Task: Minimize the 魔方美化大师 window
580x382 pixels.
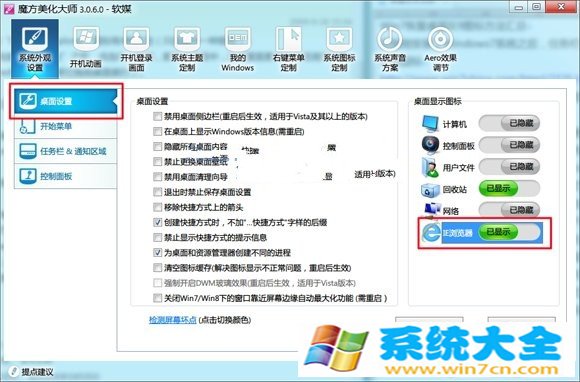Action: click(x=519, y=7)
